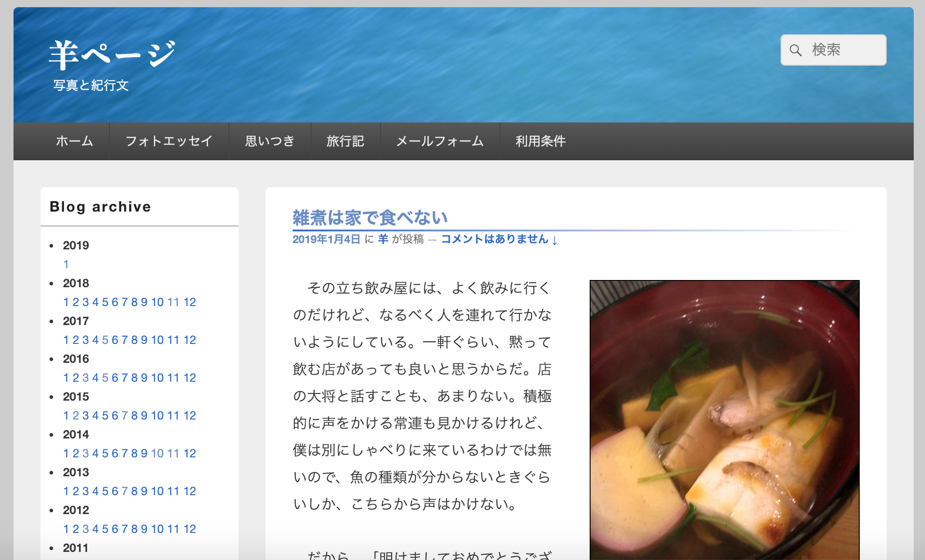Open 2013 month 12 archive
The width and height of the screenshot is (925, 560).
190,491
